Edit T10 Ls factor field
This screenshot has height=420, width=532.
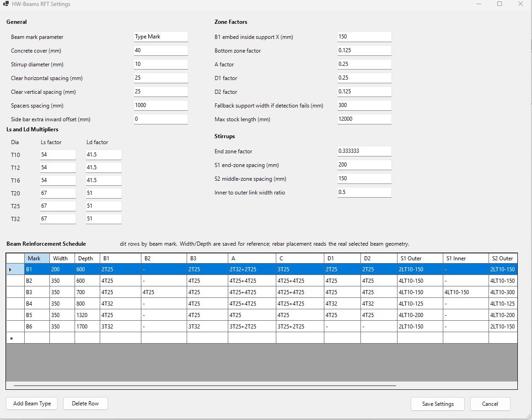[x=58, y=155]
